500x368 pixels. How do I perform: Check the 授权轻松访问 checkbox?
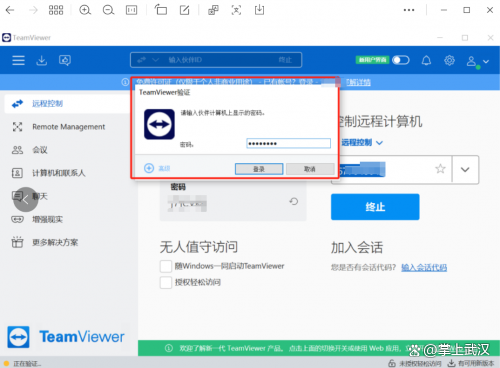(x=166, y=283)
